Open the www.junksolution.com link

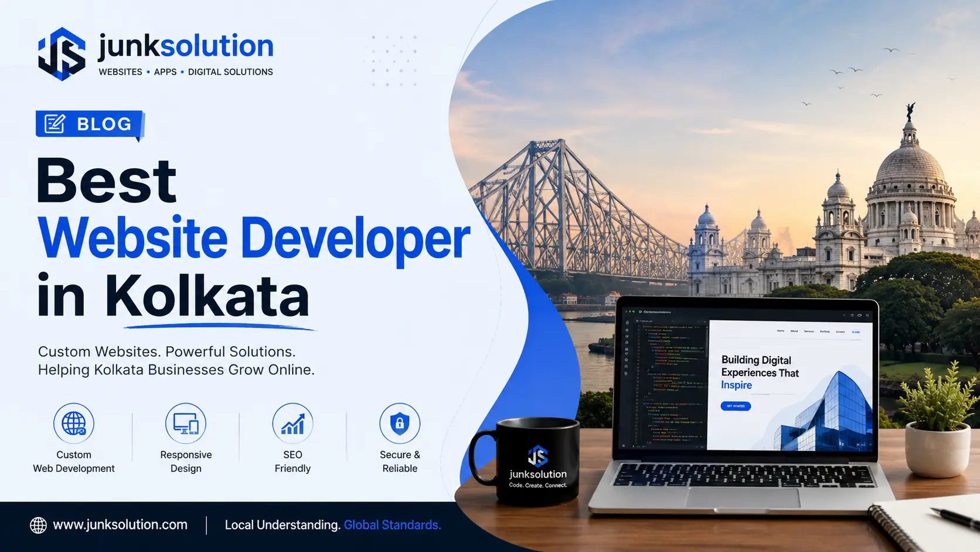(120, 524)
